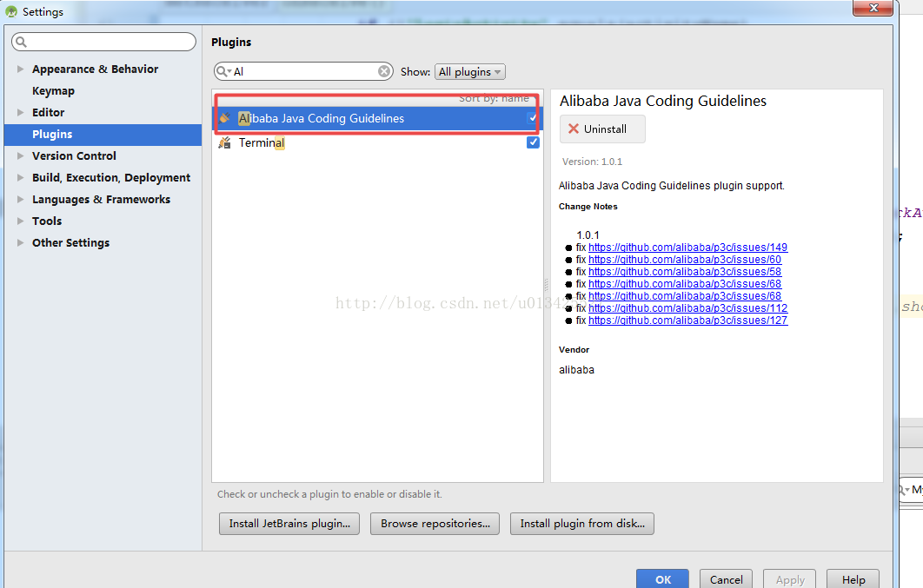This screenshot has width=923, height=588.
Task: Click the vendor name alibaba
Action: tap(576, 370)
